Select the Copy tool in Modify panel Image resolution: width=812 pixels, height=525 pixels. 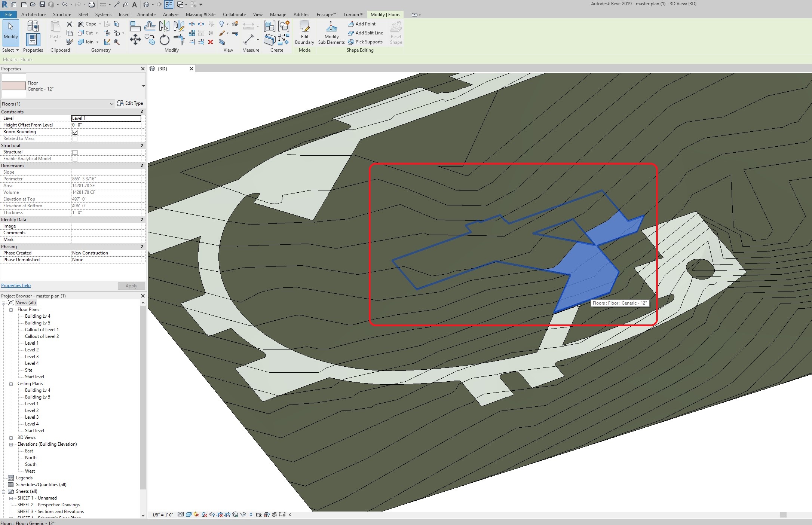coord(150,39)
